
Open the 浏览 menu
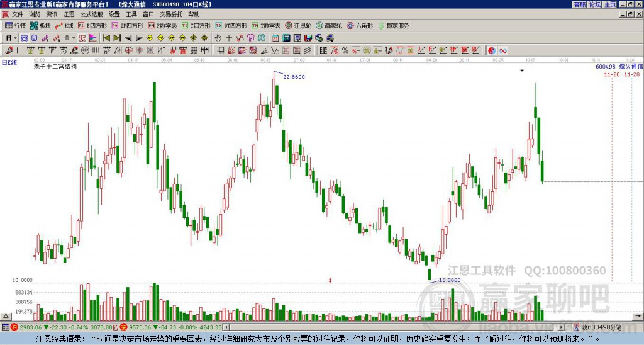tap(35, 14)
